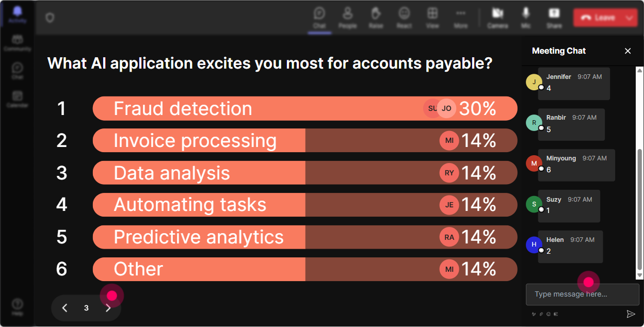
Task: Open the Activity section in left sidebar
Action: click(x=17, y=14)
